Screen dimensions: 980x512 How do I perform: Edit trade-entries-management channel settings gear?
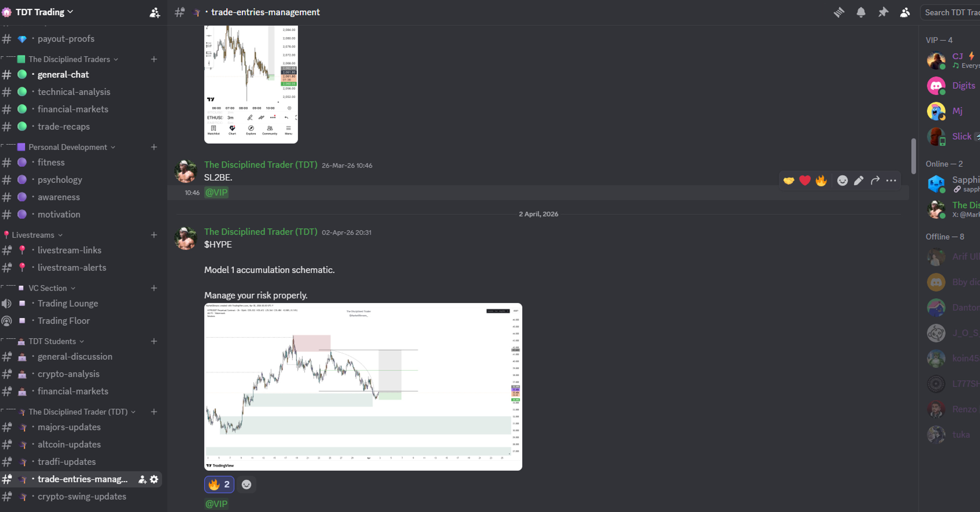pos(154,479)
